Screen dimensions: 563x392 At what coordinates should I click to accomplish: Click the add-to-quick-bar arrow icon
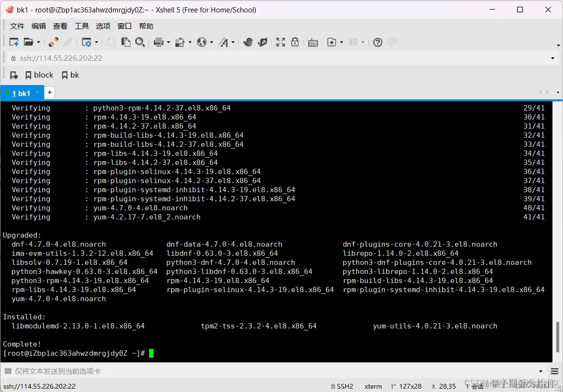pos(14,75)
